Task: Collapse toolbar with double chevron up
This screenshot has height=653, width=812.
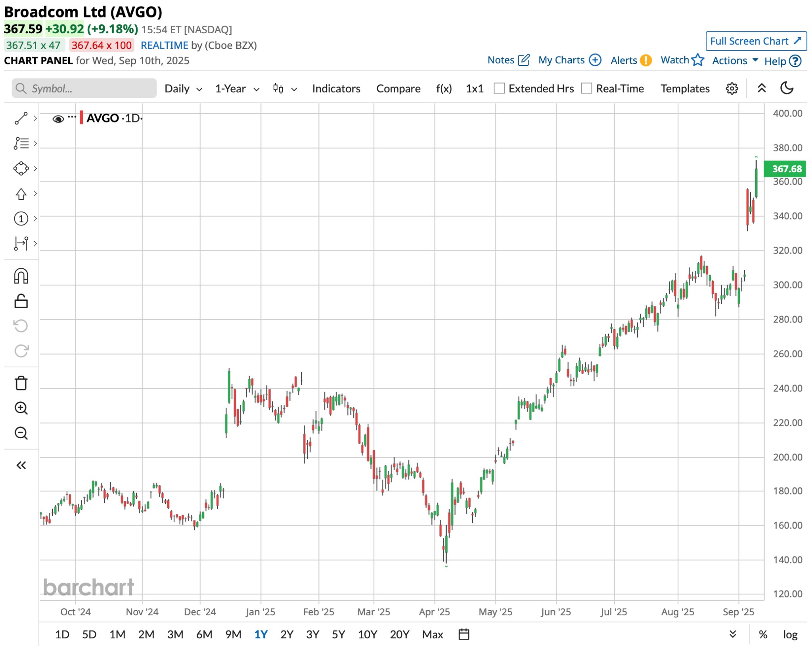Action: (761, 88)
